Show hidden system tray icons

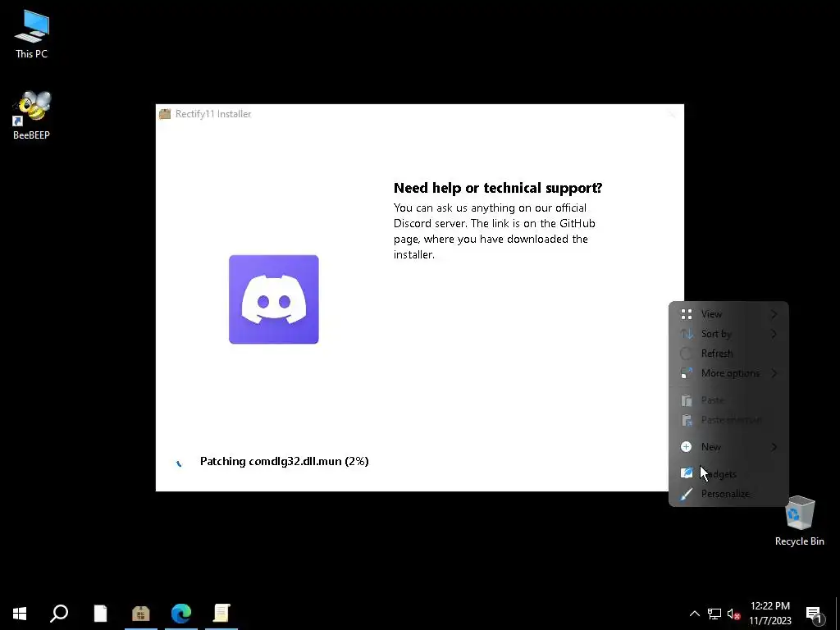[694, 614]
